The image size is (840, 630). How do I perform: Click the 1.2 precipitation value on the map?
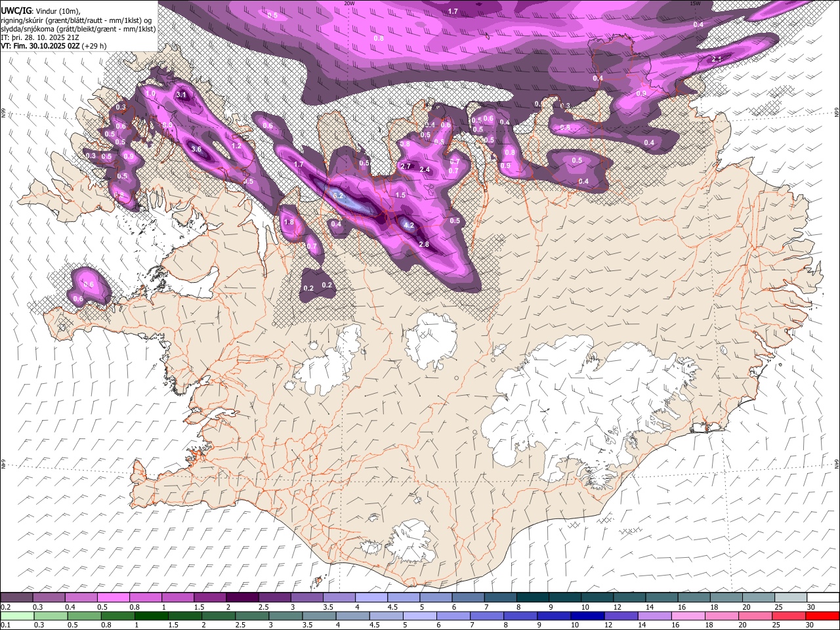point(237,146)
